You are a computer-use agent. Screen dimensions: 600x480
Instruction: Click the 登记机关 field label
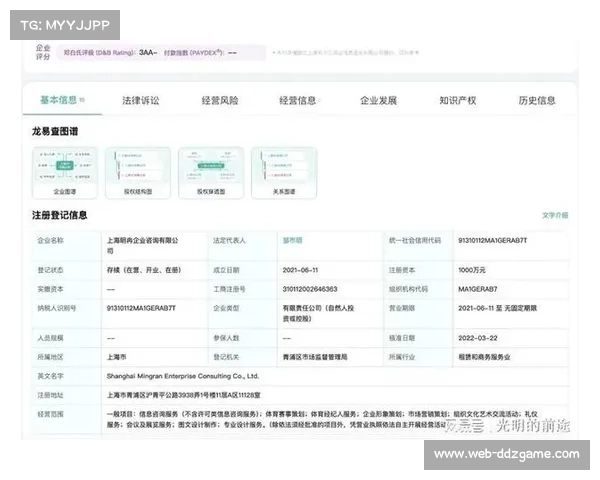pos(226,357)
